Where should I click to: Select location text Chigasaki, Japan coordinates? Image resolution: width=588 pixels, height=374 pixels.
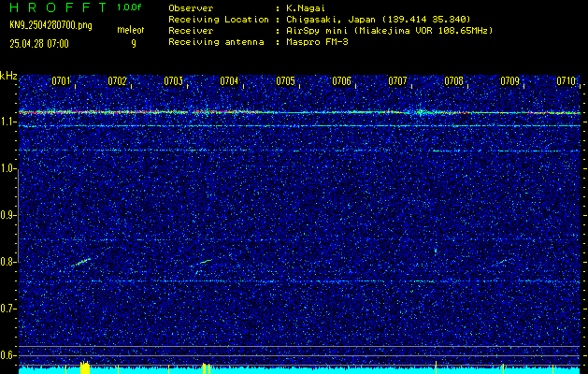pyautogui.click(x=378, y=20)
